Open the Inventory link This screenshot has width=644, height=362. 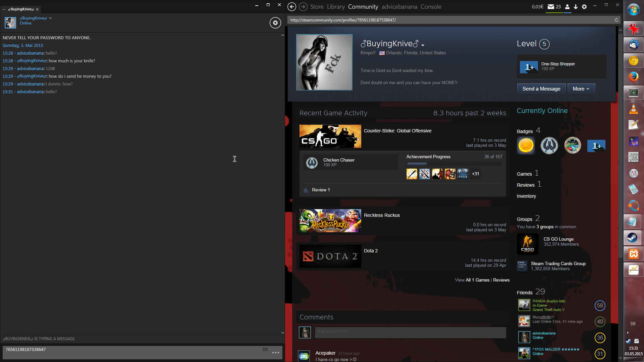(526, 196)
